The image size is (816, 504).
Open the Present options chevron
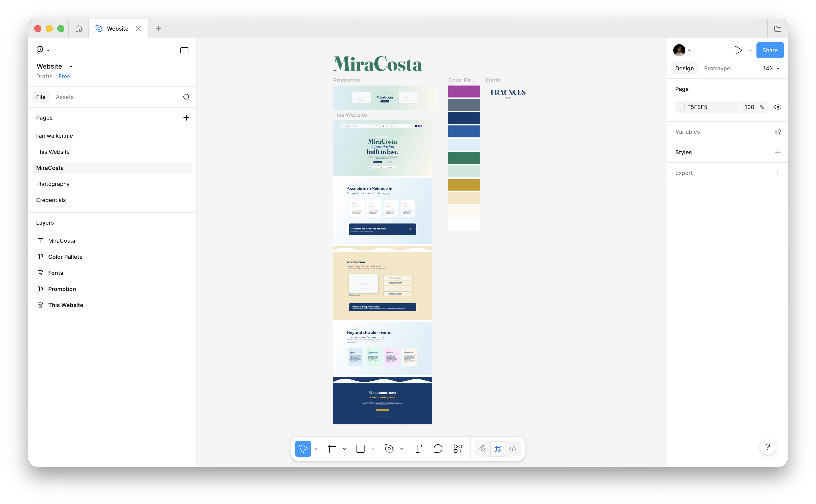(750, 50)
